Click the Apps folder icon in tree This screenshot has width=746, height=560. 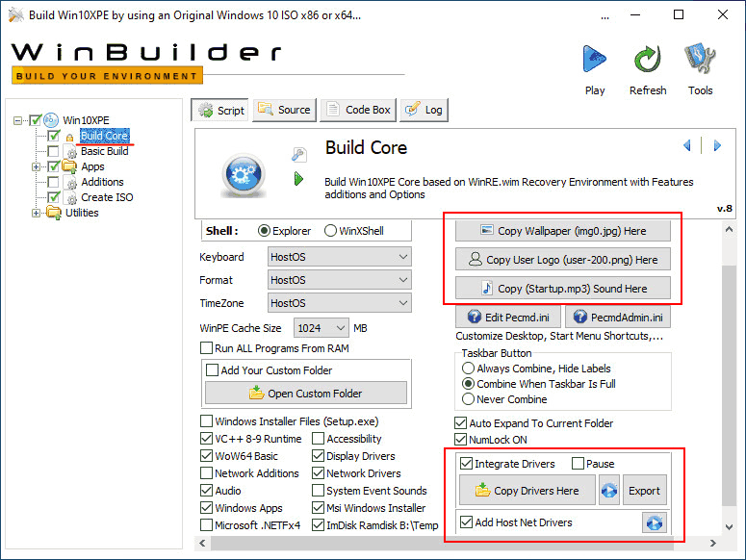tap(69, 166)
